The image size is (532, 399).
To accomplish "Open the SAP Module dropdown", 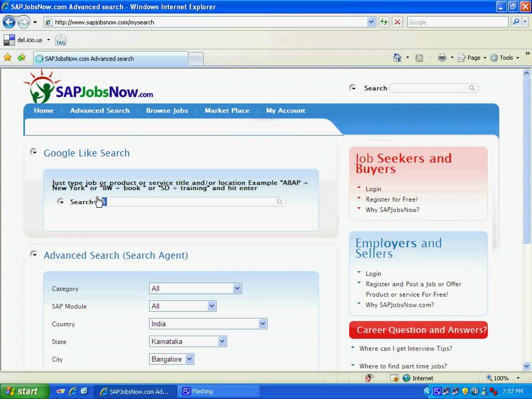I will point(182,306).
